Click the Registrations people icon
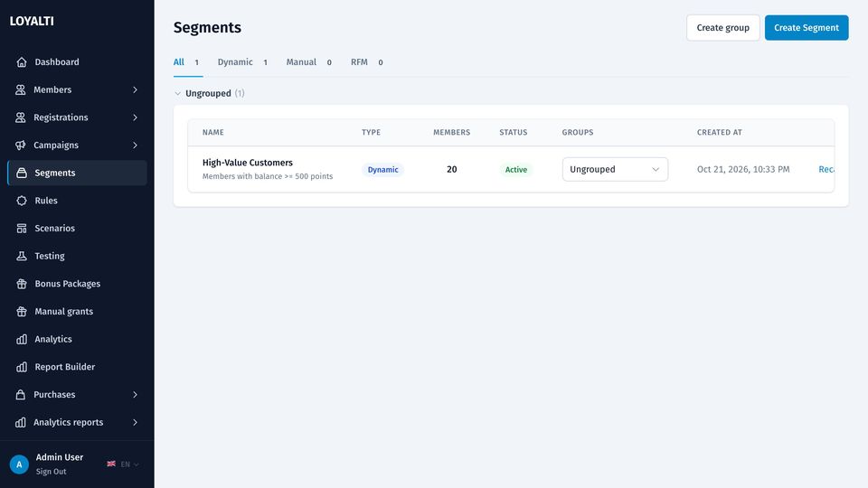 pyautogui.click(x=21, y=117)
